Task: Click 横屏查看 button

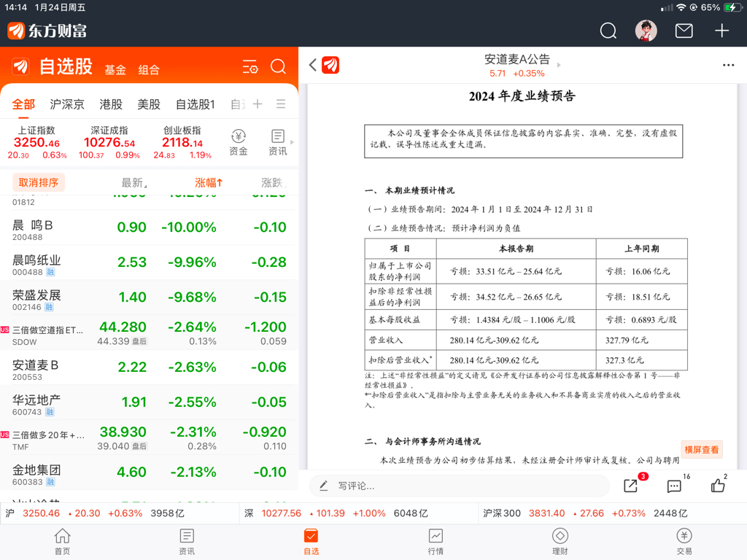Action: [701, 449]
